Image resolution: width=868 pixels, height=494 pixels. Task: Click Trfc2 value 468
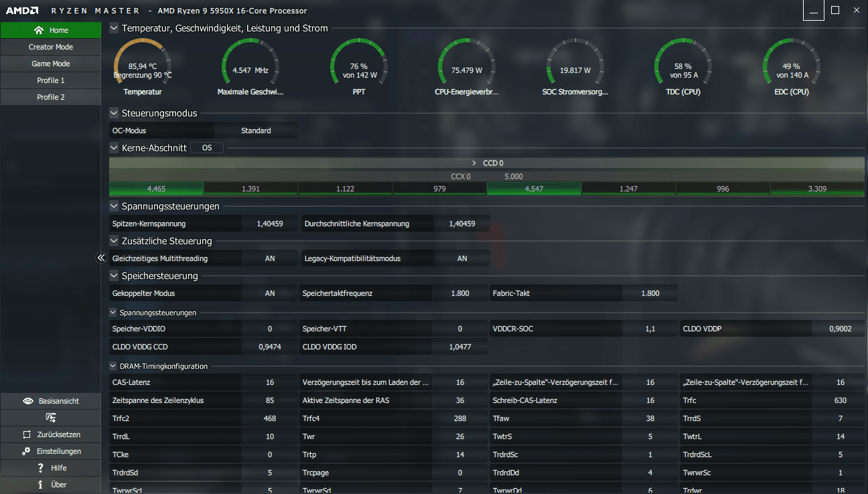click(270, 418)
